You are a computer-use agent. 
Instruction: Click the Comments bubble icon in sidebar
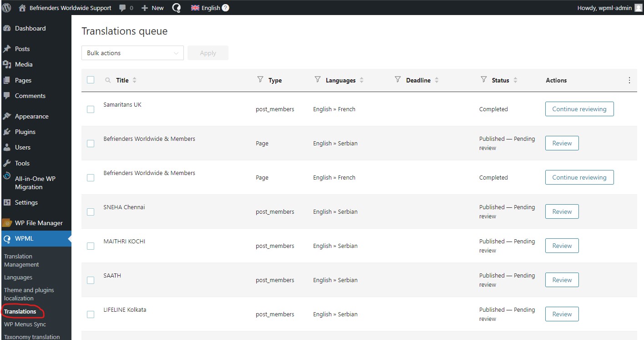coord(7,96)
